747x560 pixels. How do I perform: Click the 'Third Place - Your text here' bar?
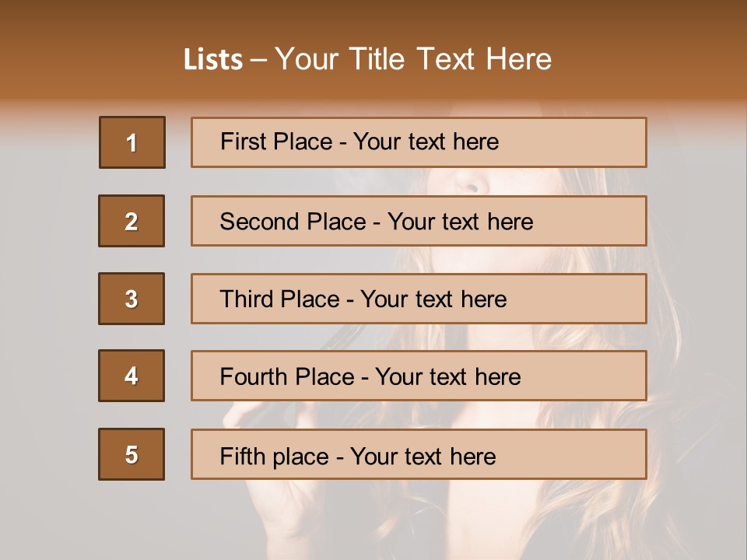pos(419,299)
